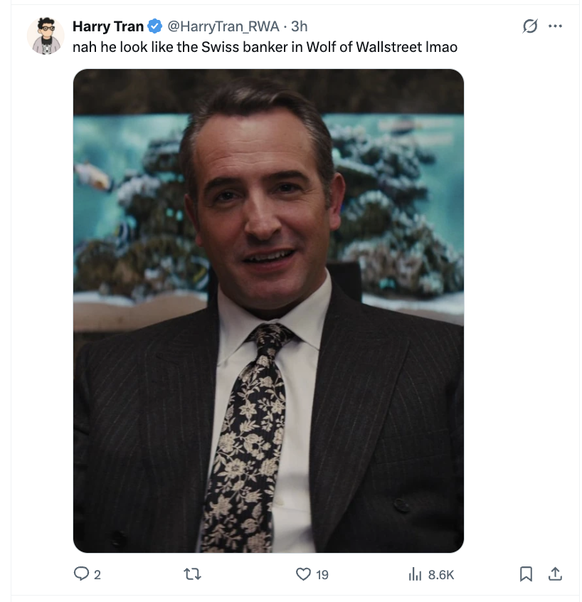Click the reply count 2
This screenshot has width=582, height=602.
(97, 575)
